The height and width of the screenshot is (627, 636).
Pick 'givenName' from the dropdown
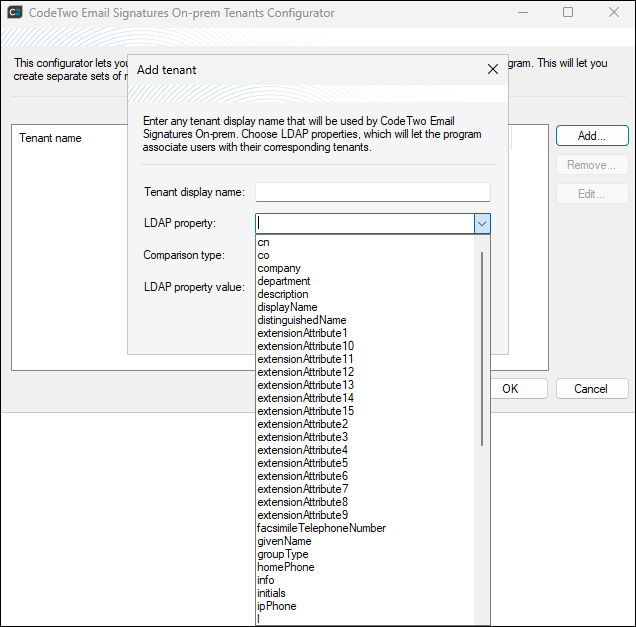point(284,541)
